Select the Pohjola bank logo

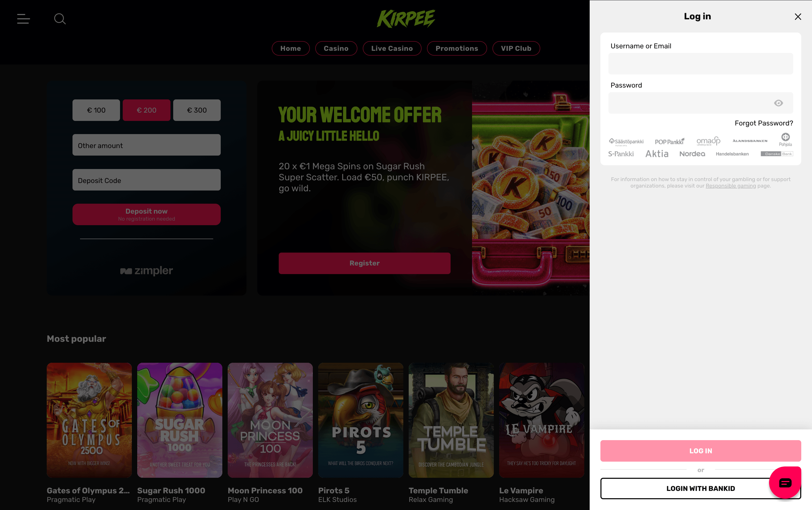785,140
